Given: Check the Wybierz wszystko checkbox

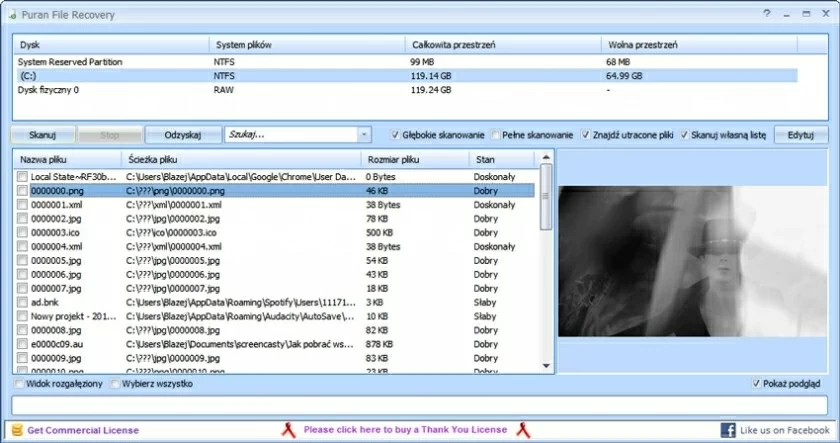Looking at the screenshot, I should coord(115,384).
